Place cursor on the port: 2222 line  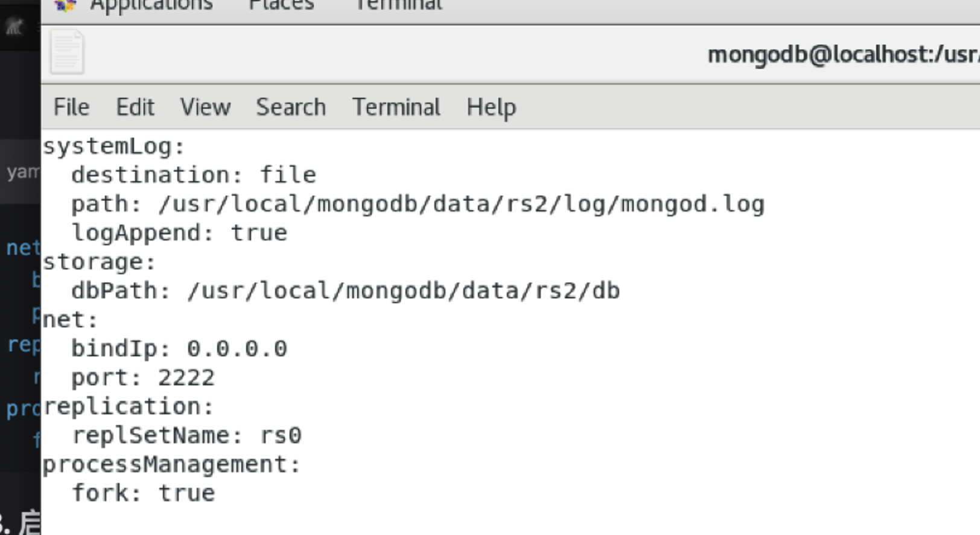142,377
